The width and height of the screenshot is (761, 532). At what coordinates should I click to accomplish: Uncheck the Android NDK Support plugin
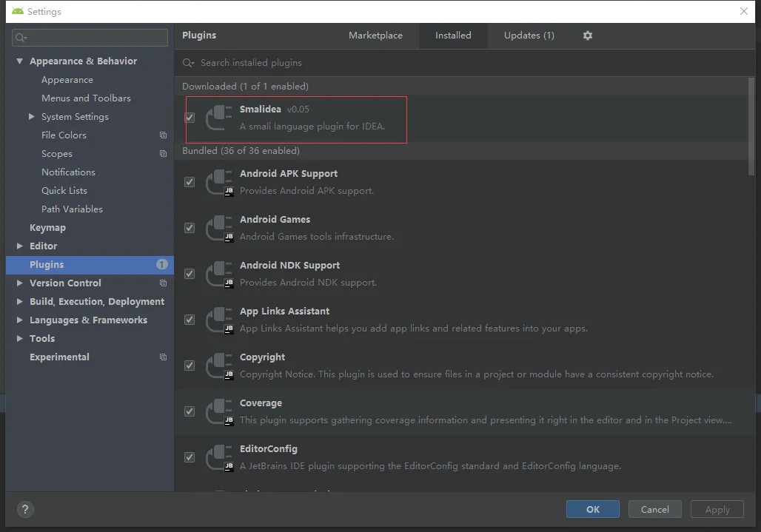click(190, 274)
